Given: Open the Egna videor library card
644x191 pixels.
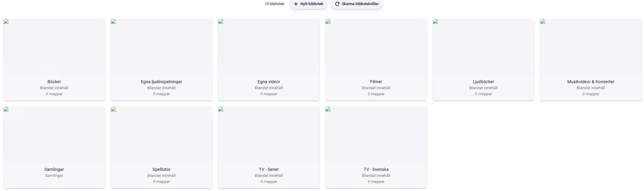Looking at the screenshot, I should (x=269, y=60).
